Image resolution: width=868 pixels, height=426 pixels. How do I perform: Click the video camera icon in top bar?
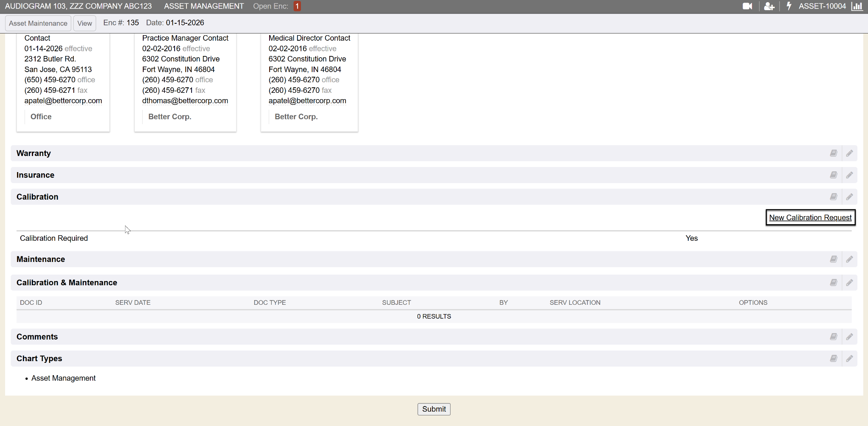(x=747, y=6)
